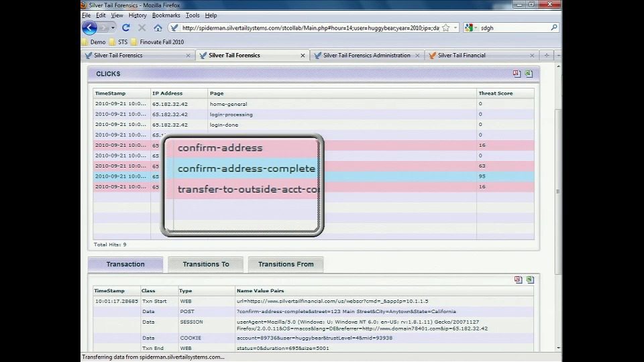Reload the page with the refresh icon
This screenshot has height=362, width=644.
(126, 28)
